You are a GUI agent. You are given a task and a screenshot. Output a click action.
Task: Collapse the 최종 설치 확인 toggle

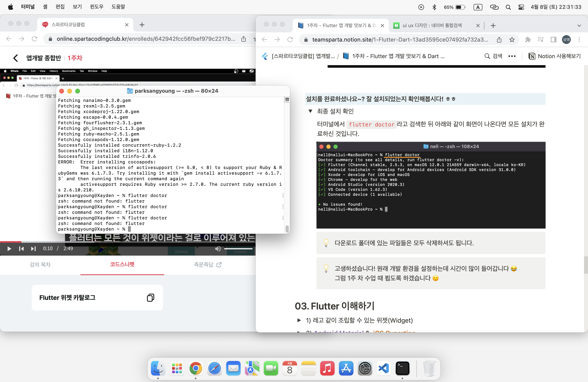coord(310,111)
